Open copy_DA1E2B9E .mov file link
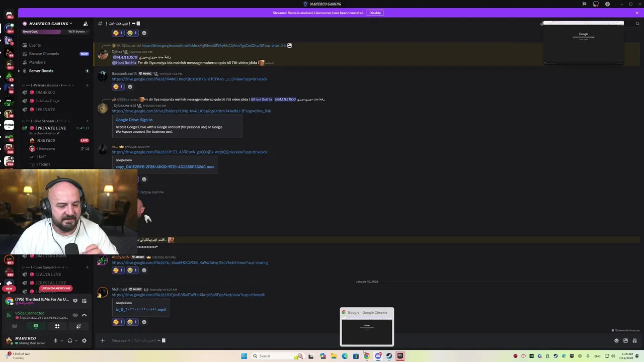The width and height of the screenshot is (644, 362). (165, 167)
